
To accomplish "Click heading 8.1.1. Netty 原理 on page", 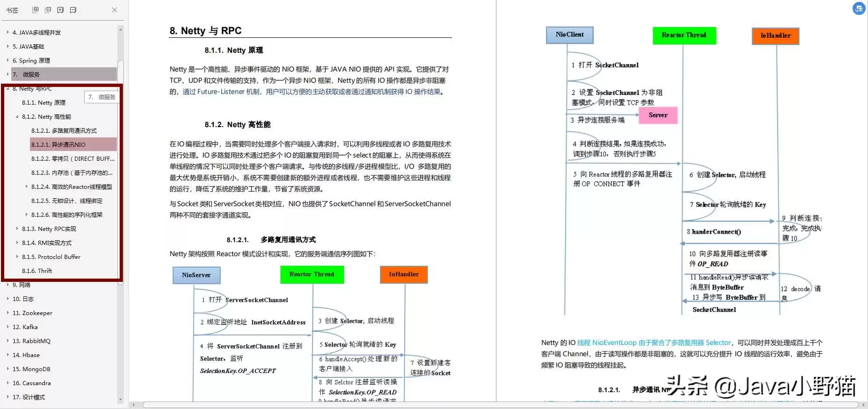I will click(x=234, y=50).
